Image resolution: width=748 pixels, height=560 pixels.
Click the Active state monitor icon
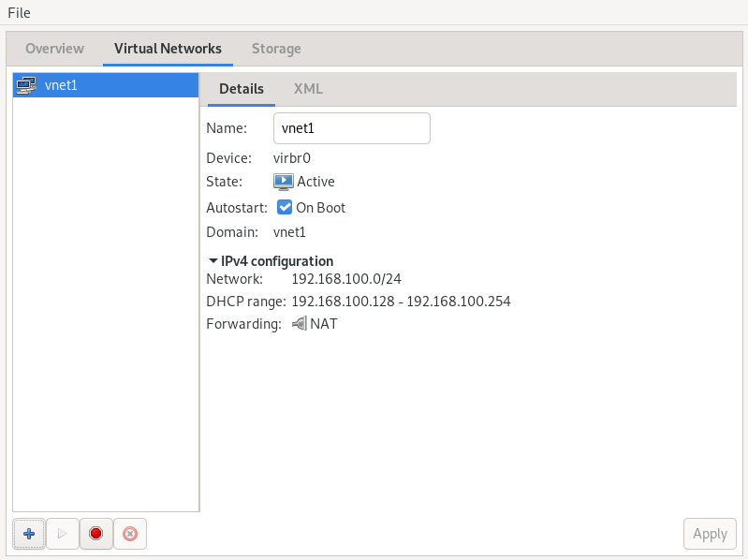[x=284, y=182]
